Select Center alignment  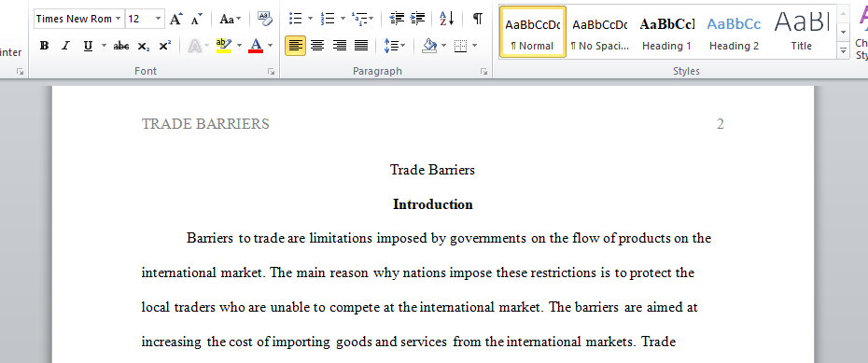pos(317,46)
